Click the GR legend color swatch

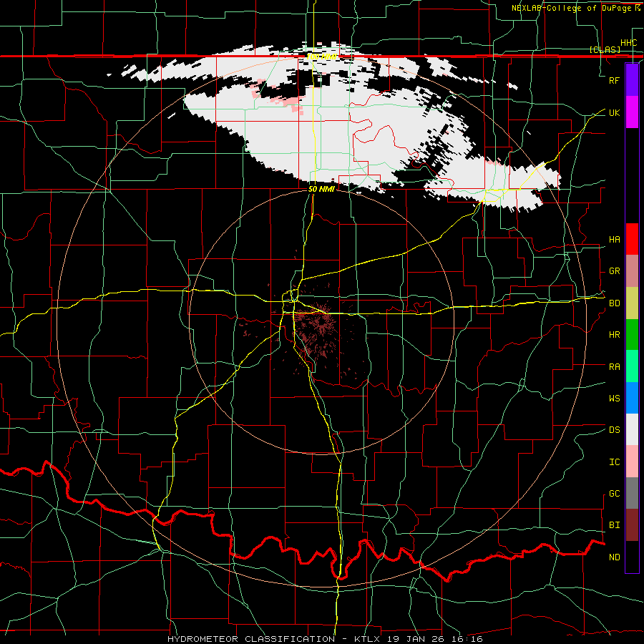click(632, 271)
